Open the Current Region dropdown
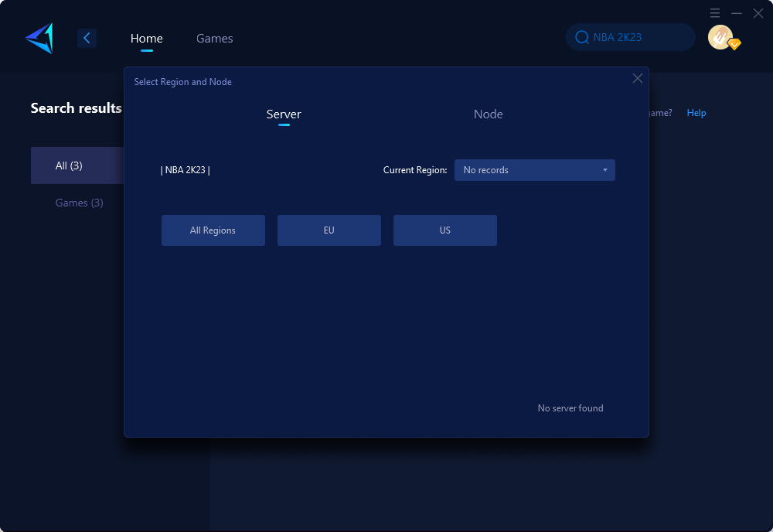The height and width of the screenshot is (532, 773). 534,170
